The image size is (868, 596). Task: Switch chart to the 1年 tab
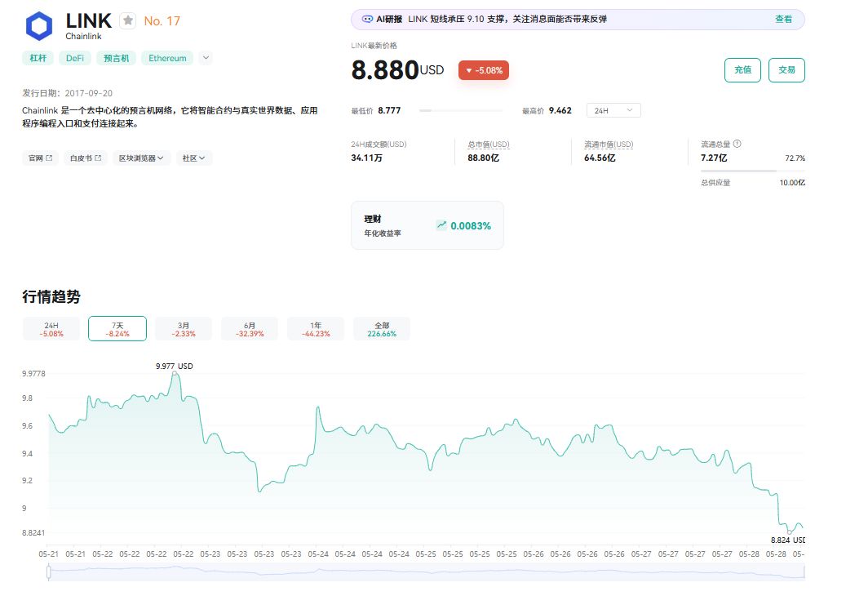click(316, 329)
